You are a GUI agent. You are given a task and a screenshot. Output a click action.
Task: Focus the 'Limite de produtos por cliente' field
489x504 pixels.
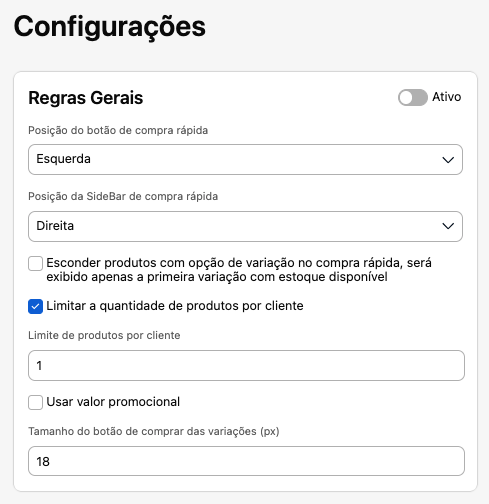coord(246,365)
